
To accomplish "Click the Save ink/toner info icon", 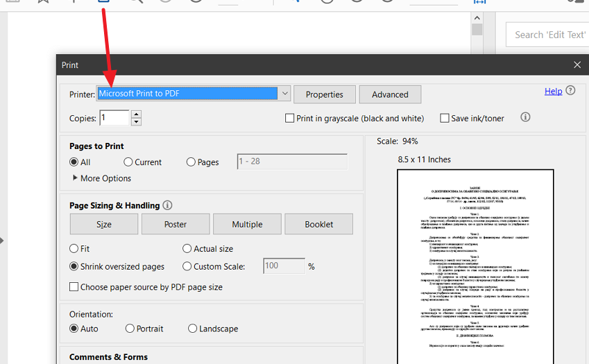I will tap(525, 117).
